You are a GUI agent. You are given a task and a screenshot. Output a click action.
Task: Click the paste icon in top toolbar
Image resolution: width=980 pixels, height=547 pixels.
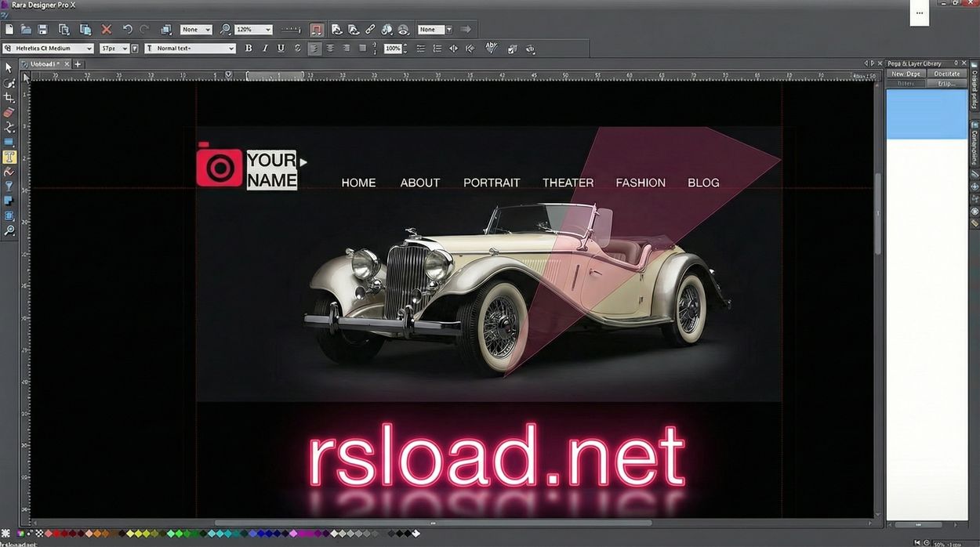[85, 29]
